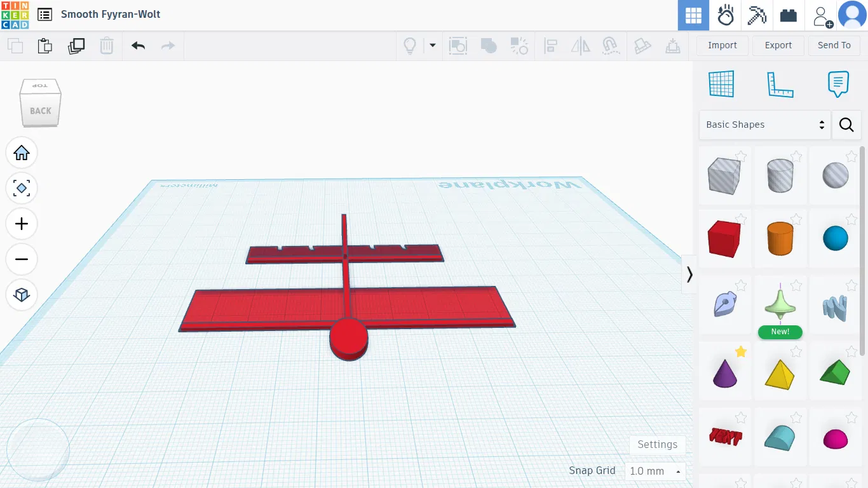The width and height of the screenshot is (868, 488).
Task: Open the user profile avatar
Action: click(853, 15)
